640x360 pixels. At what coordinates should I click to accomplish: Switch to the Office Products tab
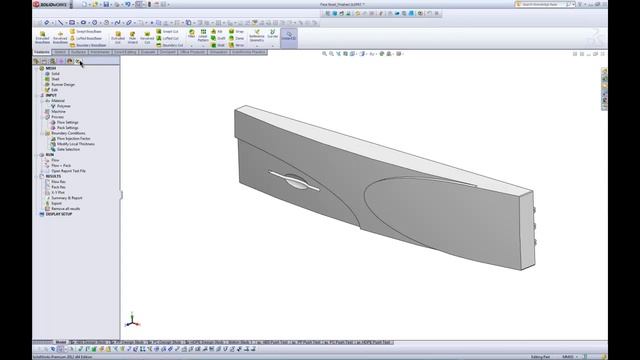click(192, 52)
